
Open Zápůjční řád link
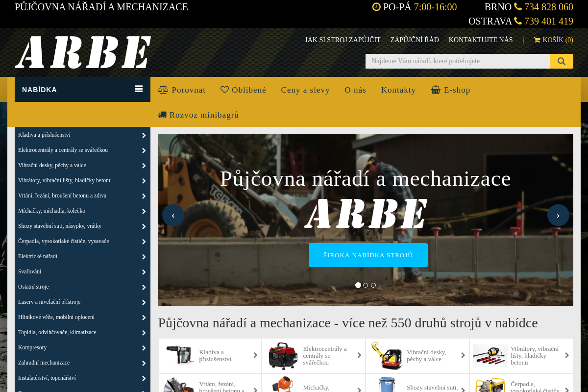pos(415,40)
